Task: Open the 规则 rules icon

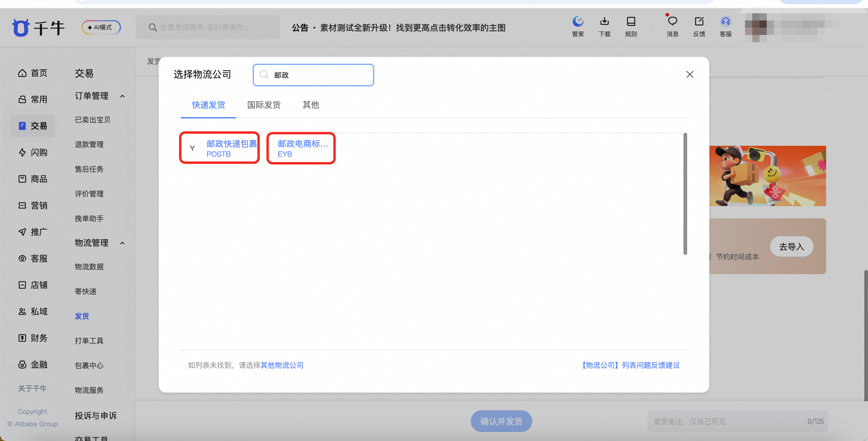Action: [x=631, y=27]
